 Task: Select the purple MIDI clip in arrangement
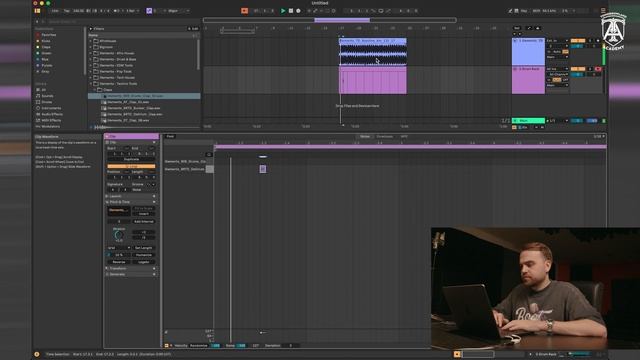coord(373,80)
